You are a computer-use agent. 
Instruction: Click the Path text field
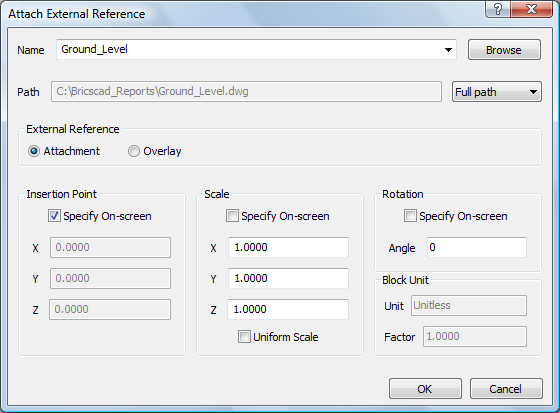click(x=246, y=92)
